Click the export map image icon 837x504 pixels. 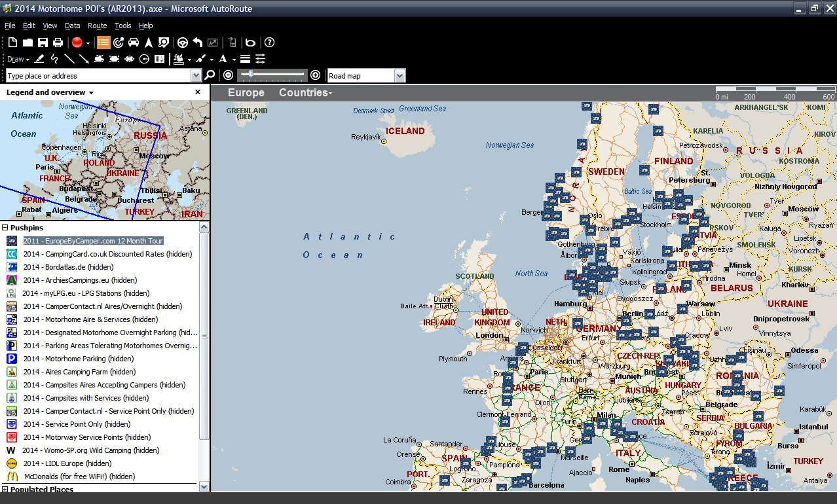coord(213,43)
